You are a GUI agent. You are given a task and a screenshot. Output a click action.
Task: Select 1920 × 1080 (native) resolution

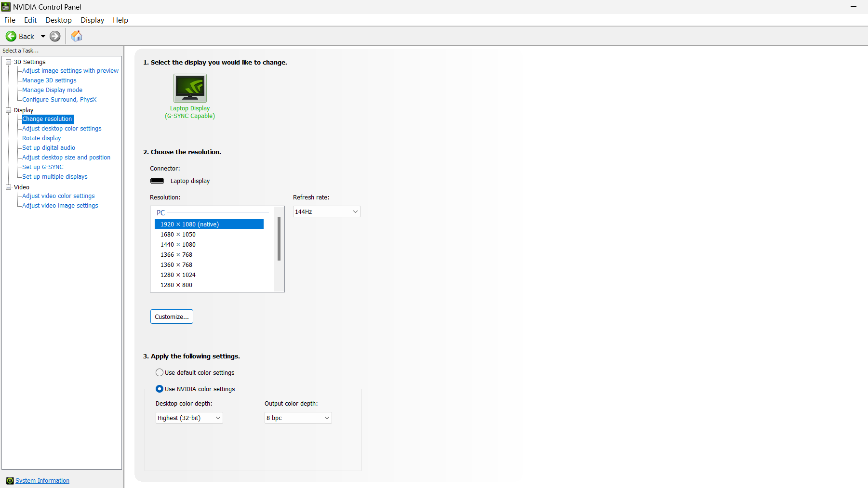(209, 224)
